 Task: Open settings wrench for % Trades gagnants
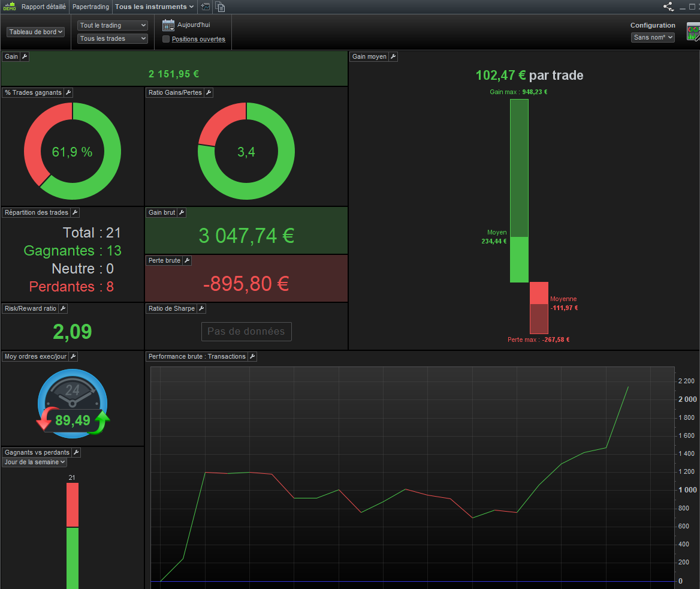tap(68, 92)
